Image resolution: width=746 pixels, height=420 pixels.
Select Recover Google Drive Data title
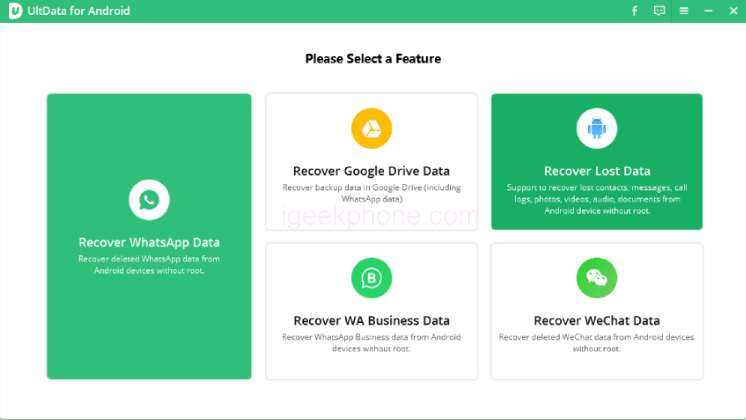tap(371, 171)
